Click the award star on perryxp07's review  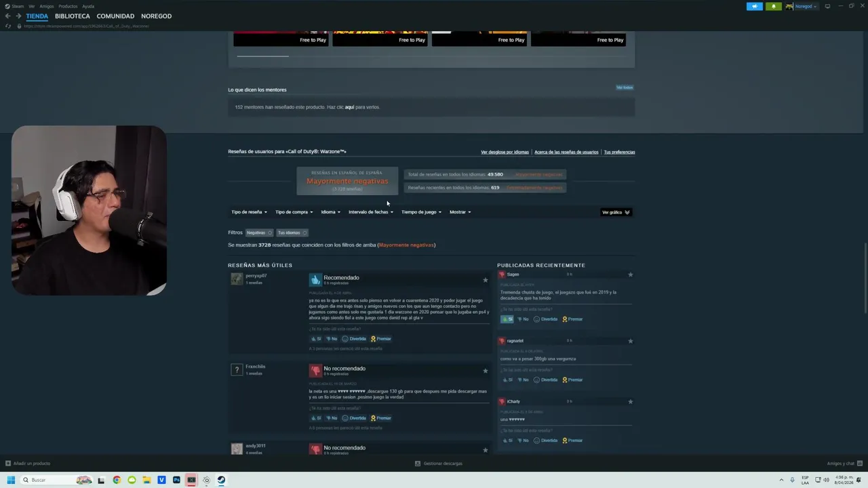pos(485,280)
